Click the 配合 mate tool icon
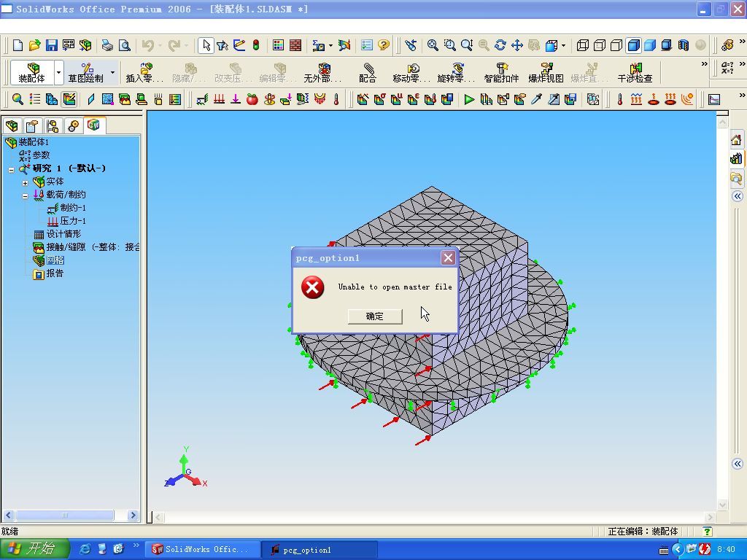Image resolution: width=747 pixels, height=560 pixels. pyautogui.click(x=368, y=72)
